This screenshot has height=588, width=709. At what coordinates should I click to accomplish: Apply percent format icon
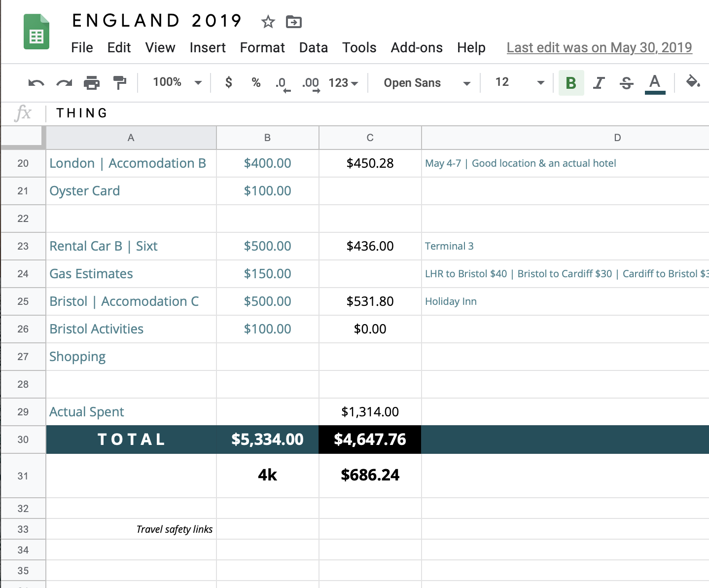click(256, 82)
